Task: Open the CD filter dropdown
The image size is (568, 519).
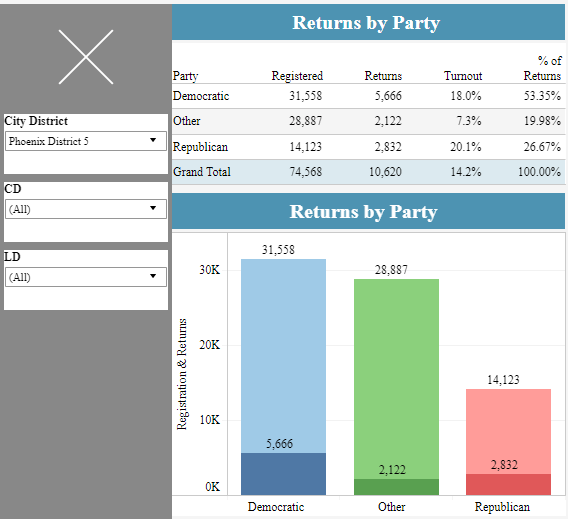Action: (86, 209)
